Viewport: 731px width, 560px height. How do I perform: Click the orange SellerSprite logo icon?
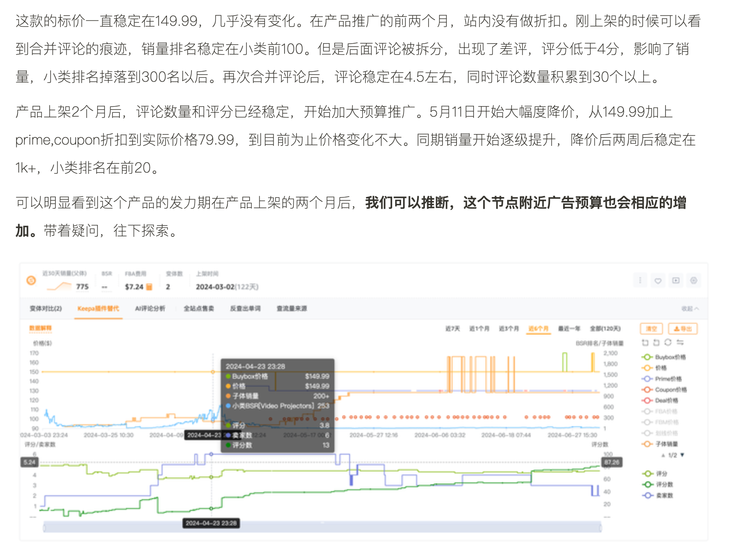[31, 280]
